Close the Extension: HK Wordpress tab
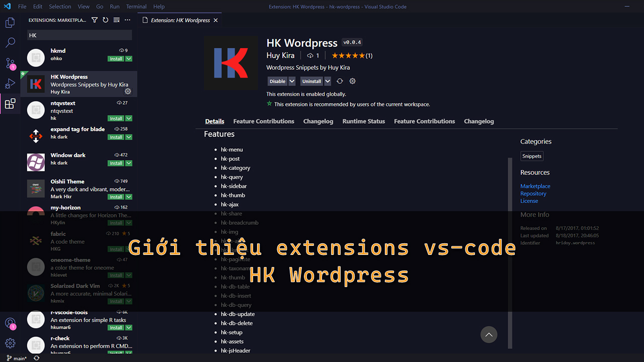 [216, 20]
